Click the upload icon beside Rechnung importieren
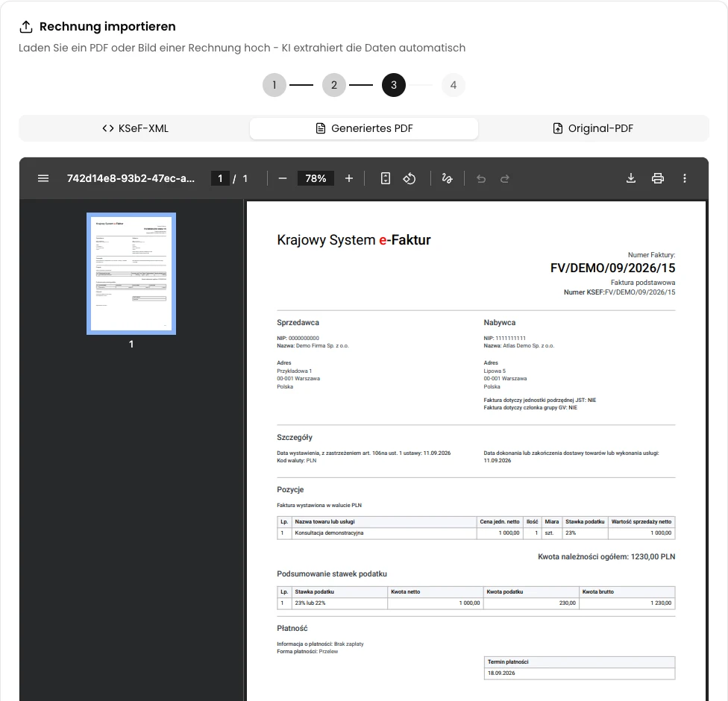The width and height of the screenshot is (728, 701). pyautogui.click(x=26, y=27)
